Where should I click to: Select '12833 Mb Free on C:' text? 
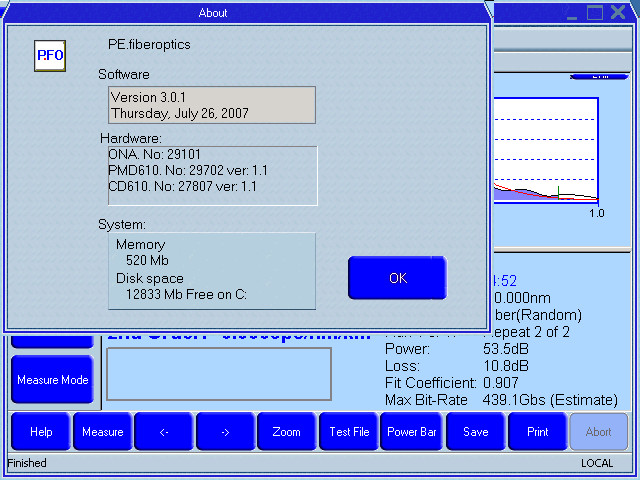[x=186, y=294]
